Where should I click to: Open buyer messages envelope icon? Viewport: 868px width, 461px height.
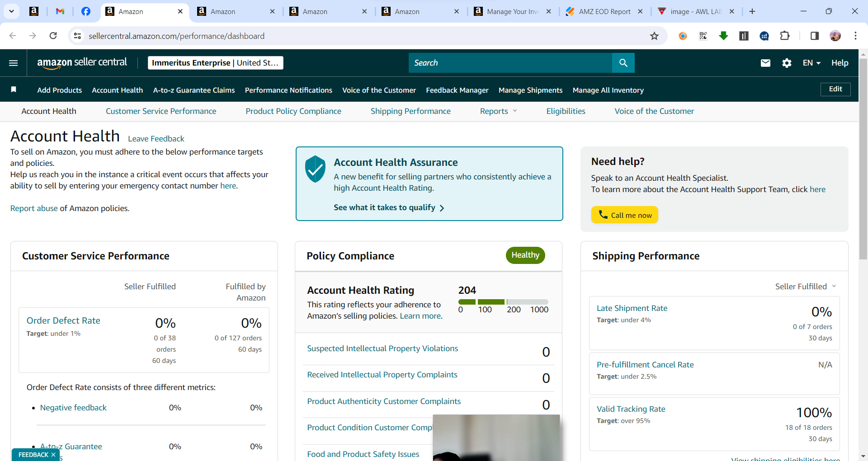pos(765,63)
